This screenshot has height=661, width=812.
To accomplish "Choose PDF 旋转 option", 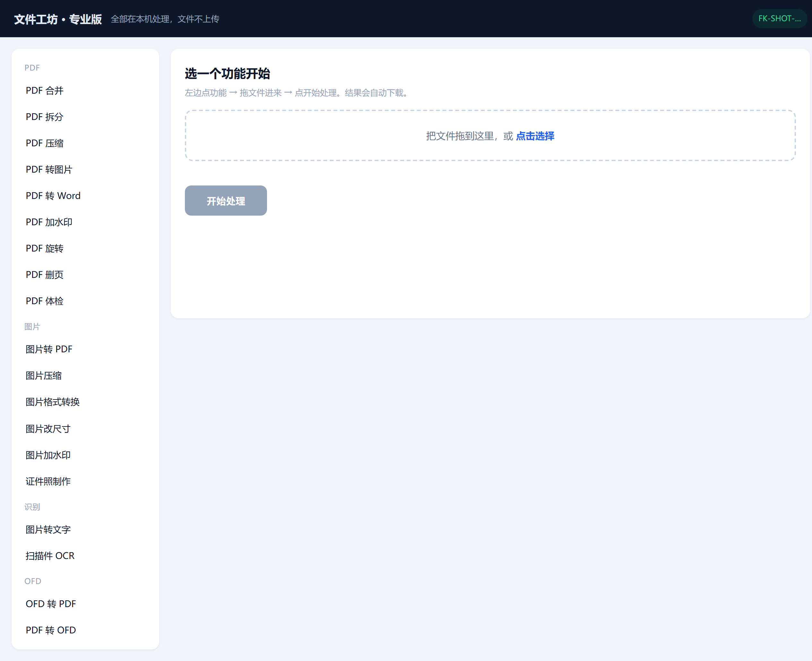I will click(85, 248).
